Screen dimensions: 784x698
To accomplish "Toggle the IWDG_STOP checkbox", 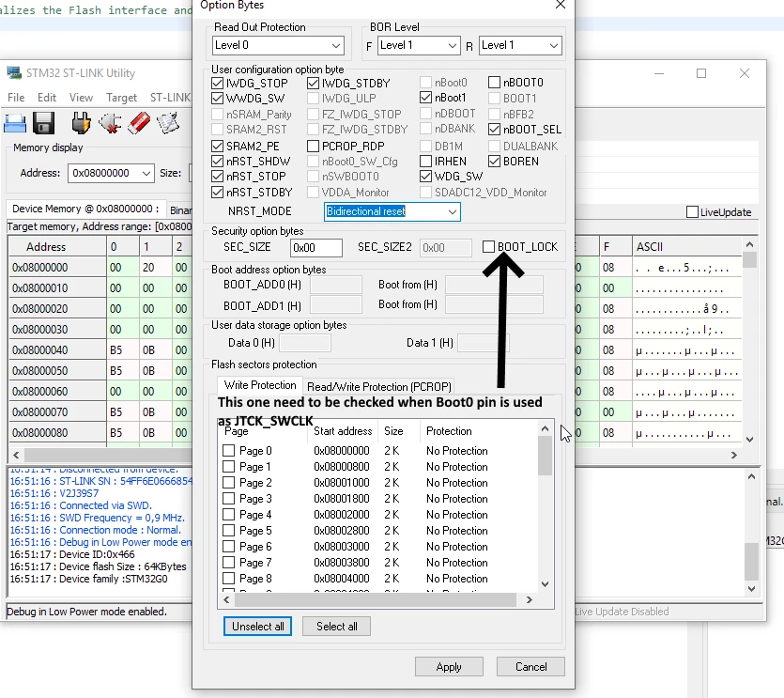I will pyautogui.click(x=217, y=83).
